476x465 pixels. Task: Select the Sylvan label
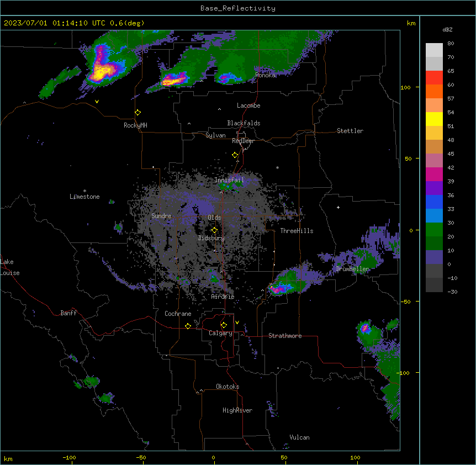tap(215, 135)
